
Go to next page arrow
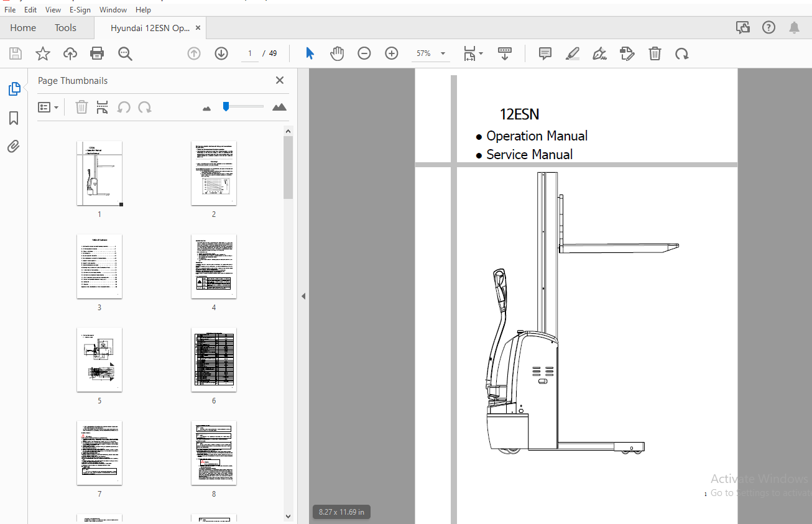221,53
